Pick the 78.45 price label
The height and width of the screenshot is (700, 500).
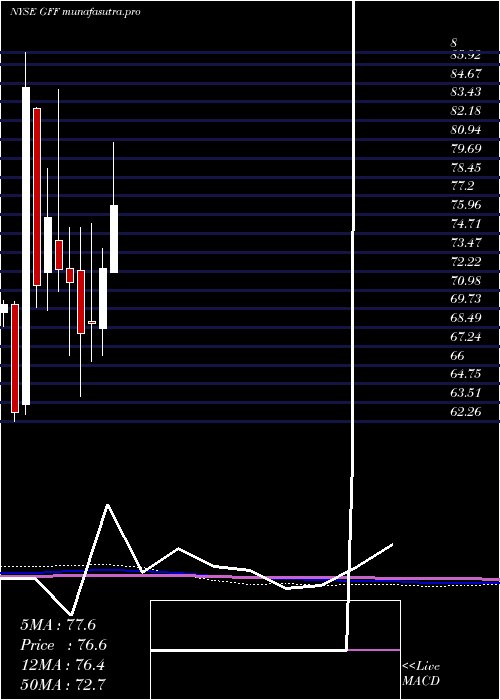pyautogui.click(x=466, y=167)
